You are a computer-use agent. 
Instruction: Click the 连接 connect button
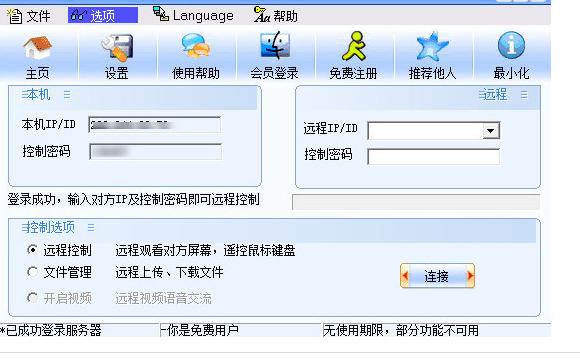437,276
